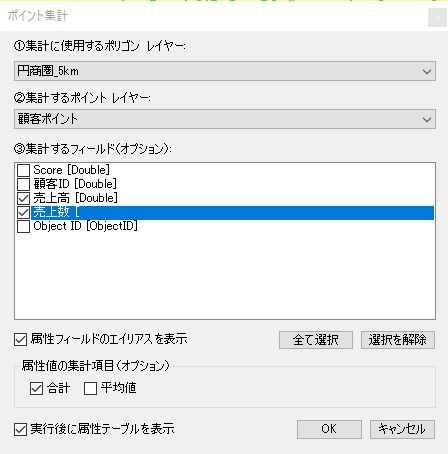Viewport: 448px width, 454px height.
Task: Click empty area of the field list
Action: click(x=225, y=275)
